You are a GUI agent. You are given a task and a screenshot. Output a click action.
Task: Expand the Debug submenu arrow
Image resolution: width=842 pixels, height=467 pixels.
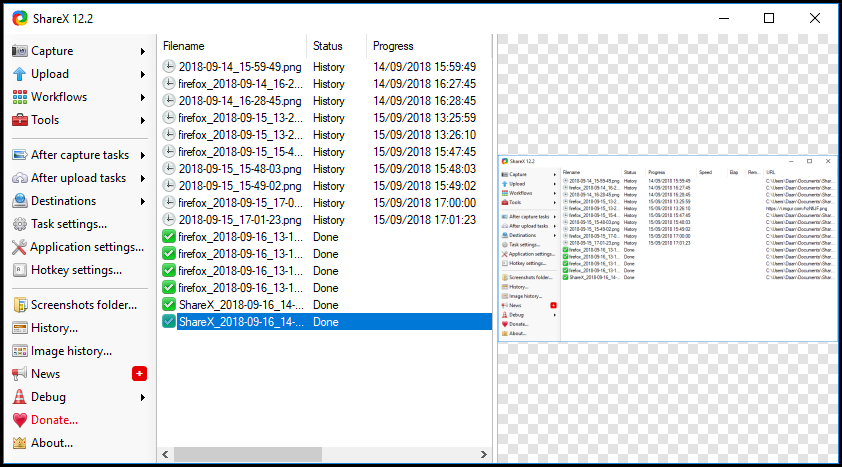coord(143,398)
